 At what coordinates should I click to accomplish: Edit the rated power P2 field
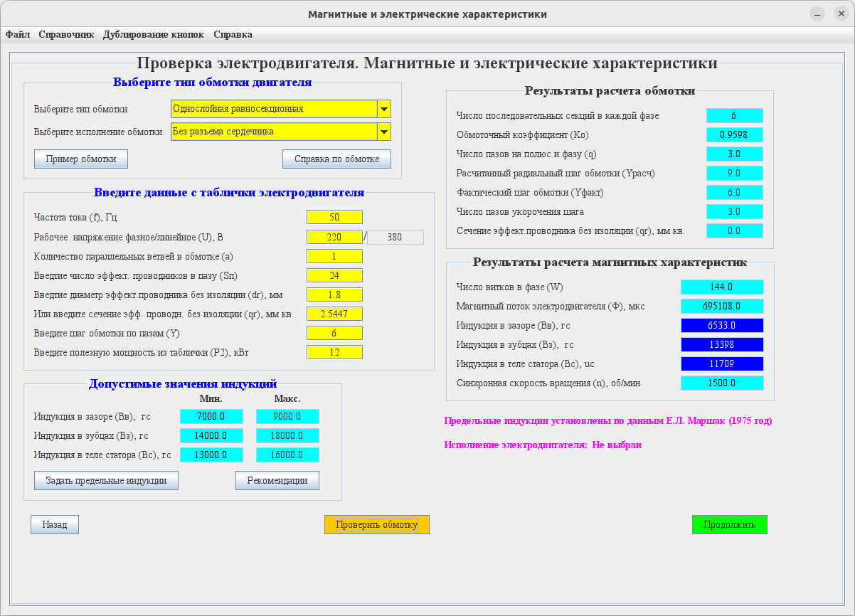click(x=334, y=352)
